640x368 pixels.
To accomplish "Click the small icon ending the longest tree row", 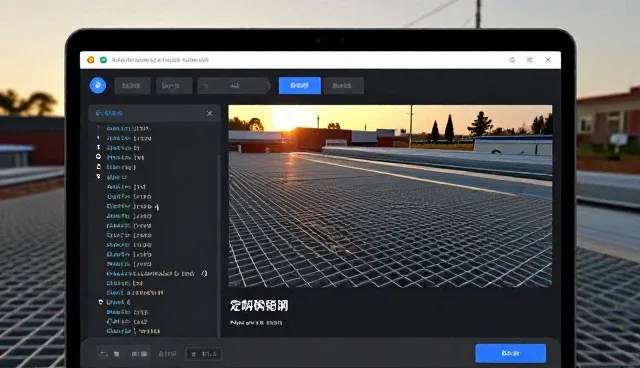I will tap(204, 273).
